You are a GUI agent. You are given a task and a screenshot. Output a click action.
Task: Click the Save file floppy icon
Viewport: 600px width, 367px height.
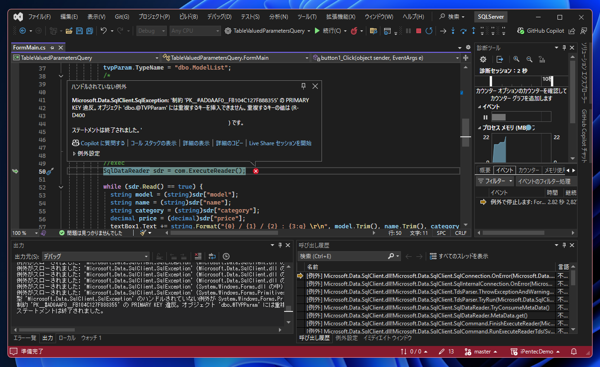coord(79,31)
